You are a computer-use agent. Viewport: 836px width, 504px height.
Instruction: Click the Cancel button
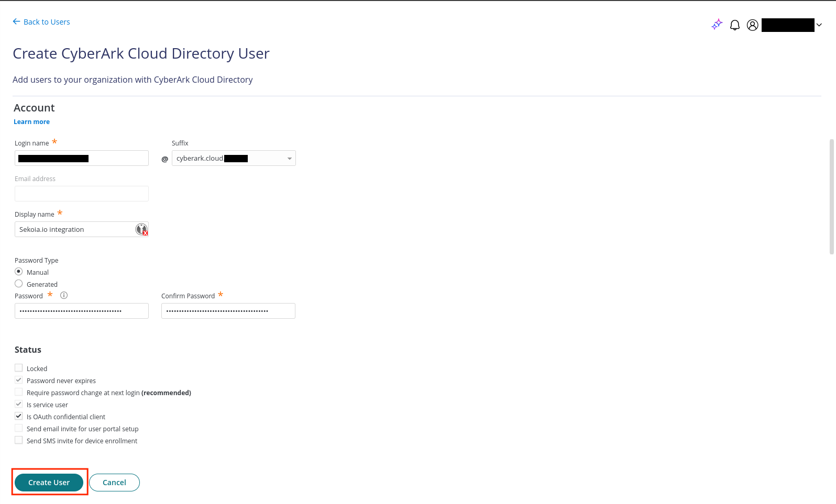point(114,483)
